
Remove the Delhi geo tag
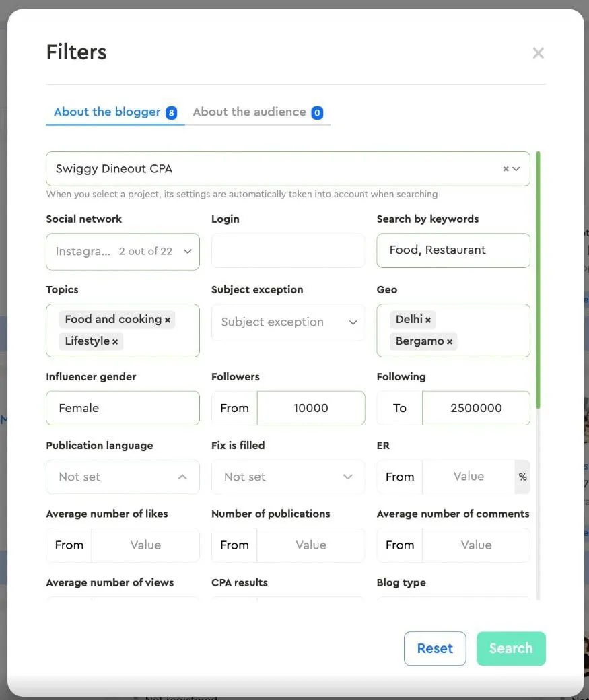coord(428,320)
